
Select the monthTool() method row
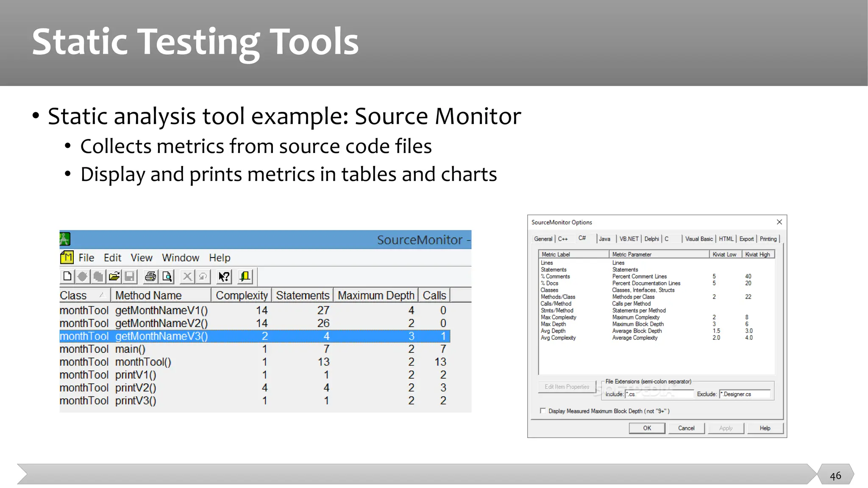click(255, 362)
